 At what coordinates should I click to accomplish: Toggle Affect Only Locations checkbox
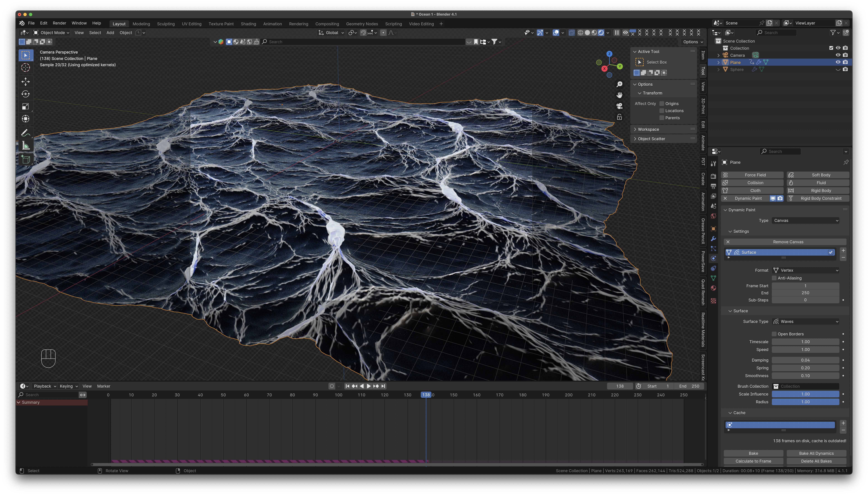point(661,111)
